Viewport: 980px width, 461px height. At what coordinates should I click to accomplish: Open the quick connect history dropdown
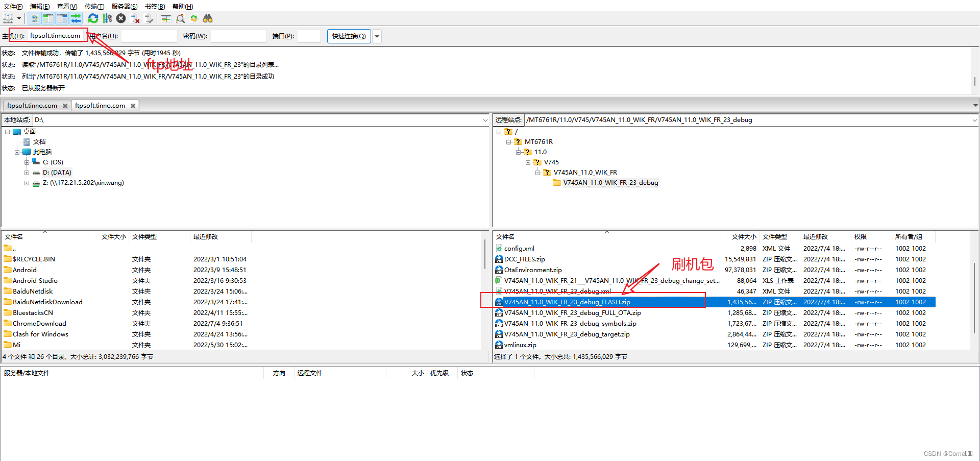pyautogui.click(x=377, y=36)
